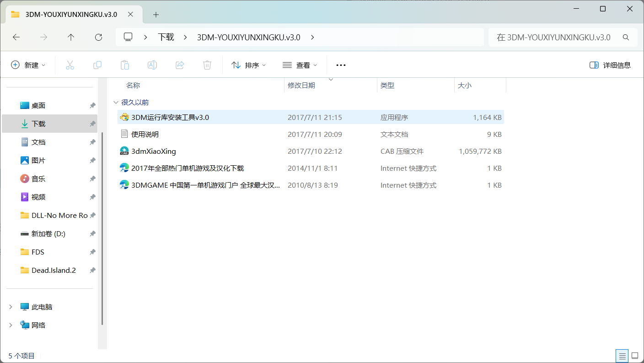Open the 排序 sort dropdown

(x=249, y=65)
